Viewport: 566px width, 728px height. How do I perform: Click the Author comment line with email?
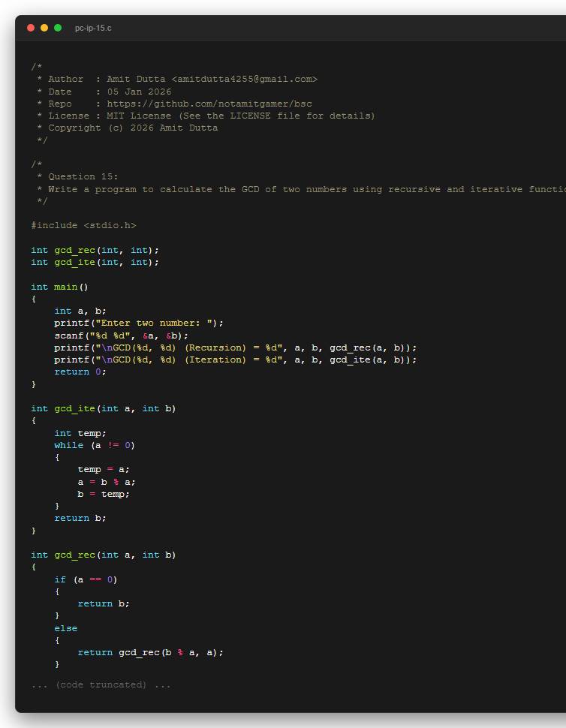click(177, 79)
